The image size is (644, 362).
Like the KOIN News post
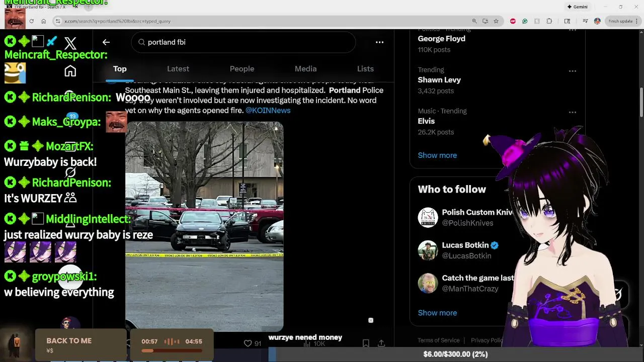(252, 343)
